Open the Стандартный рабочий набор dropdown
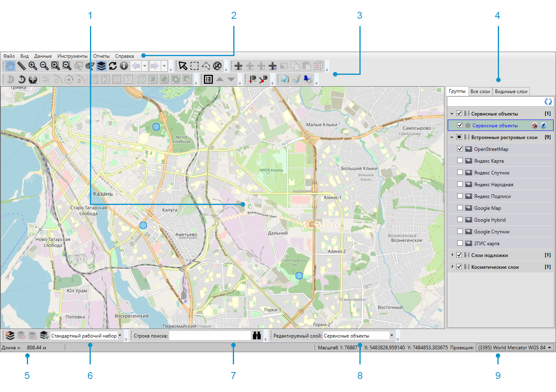The height and width of the screenshot is (392, 556). [120, 335]
